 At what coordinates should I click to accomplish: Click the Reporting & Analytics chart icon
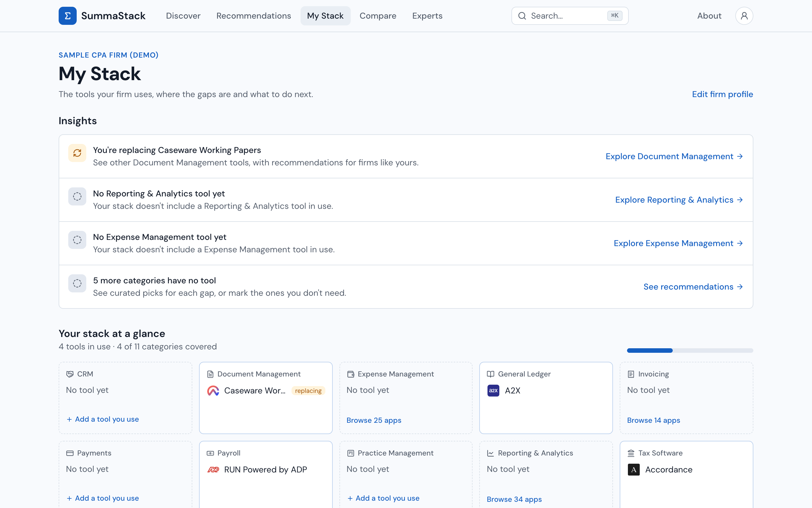[491, 453]
